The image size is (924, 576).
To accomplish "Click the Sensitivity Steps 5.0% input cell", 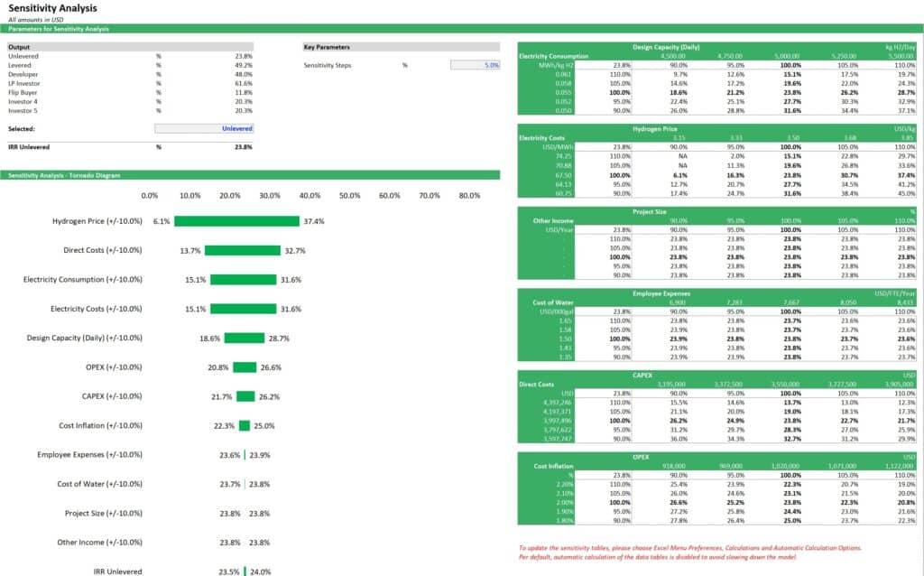I will tap(475, 65).
